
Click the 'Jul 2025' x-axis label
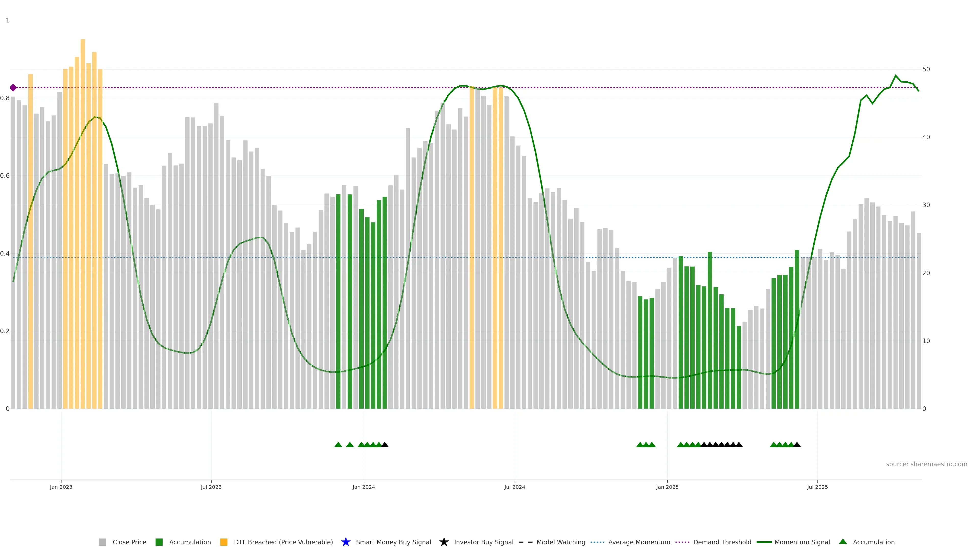tap(817, 487)
